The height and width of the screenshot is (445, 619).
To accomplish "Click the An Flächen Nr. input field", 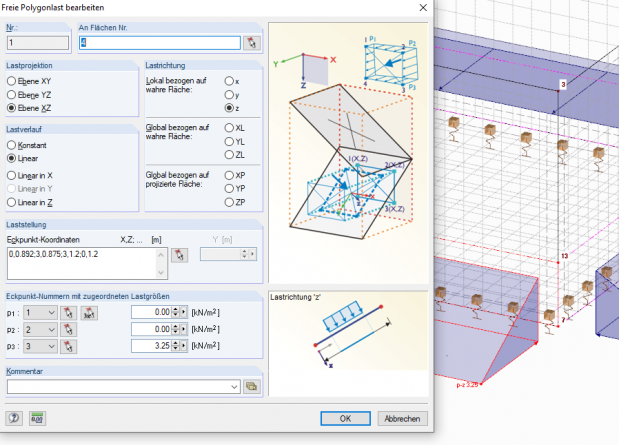I will [160, 43].
